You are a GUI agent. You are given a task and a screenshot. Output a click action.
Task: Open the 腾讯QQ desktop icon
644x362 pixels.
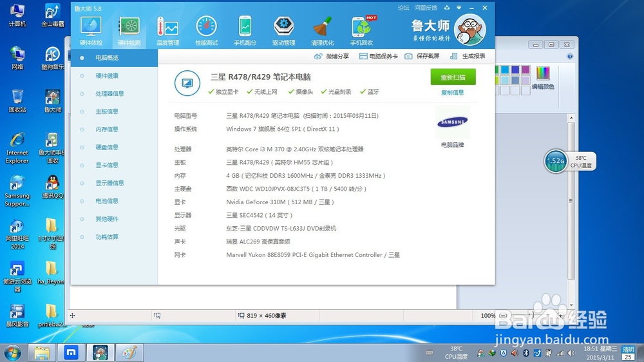(x=53, y=187)
